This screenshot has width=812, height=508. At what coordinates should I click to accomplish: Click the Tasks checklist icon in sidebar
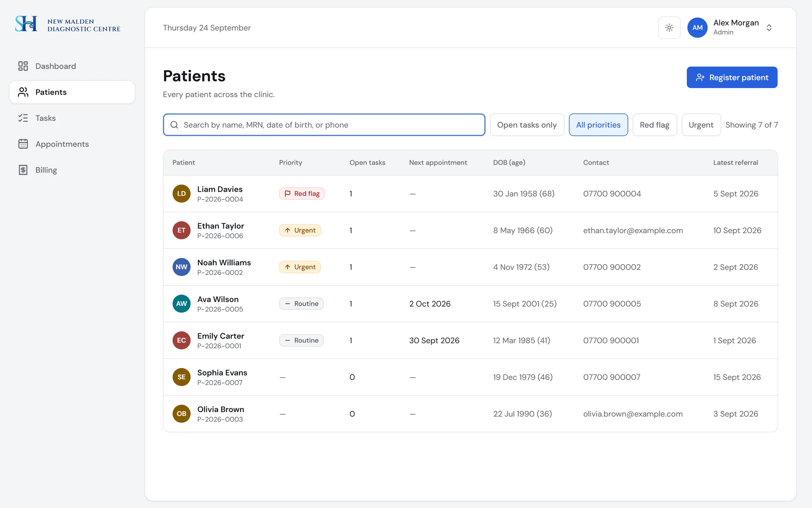(23, 118)
